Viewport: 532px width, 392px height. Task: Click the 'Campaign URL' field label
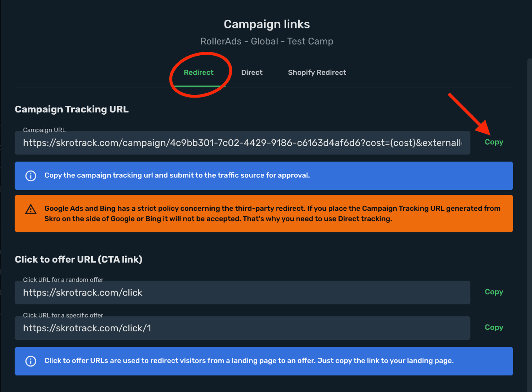tap(44, 130)
